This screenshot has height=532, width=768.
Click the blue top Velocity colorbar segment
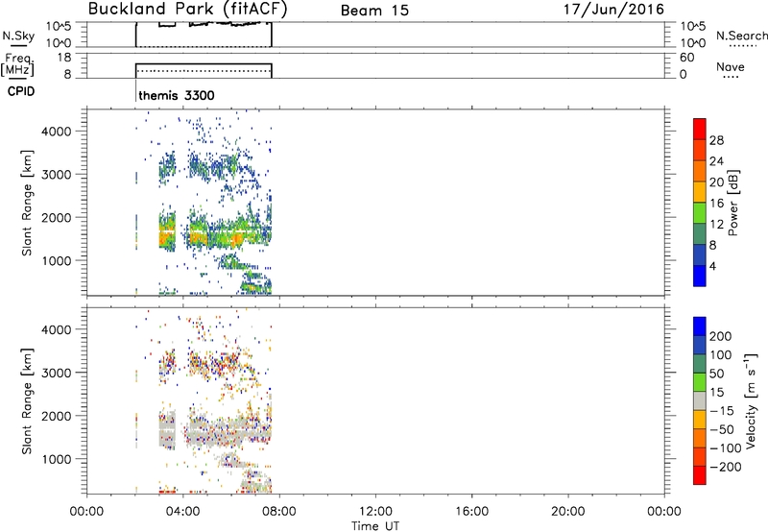(700, 326)
